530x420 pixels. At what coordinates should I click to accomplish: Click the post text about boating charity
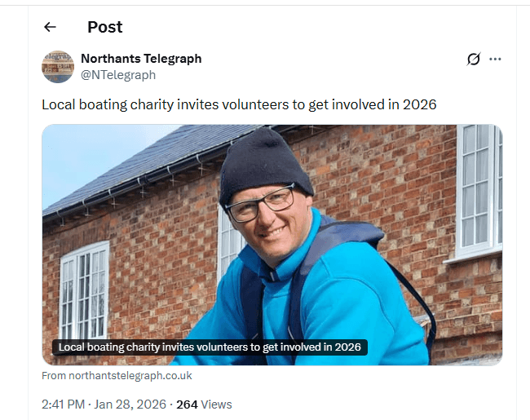[239, 104]
